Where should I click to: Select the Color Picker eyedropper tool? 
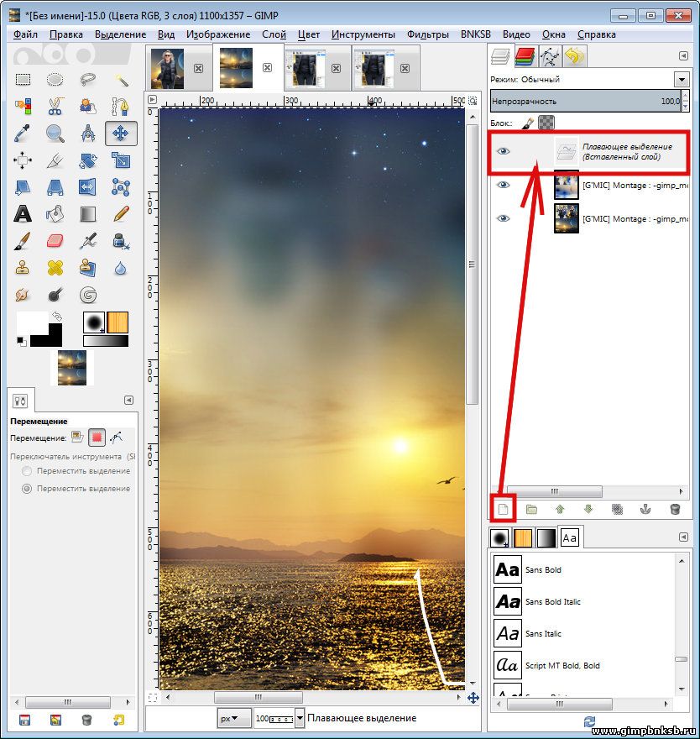pos(23,134)
